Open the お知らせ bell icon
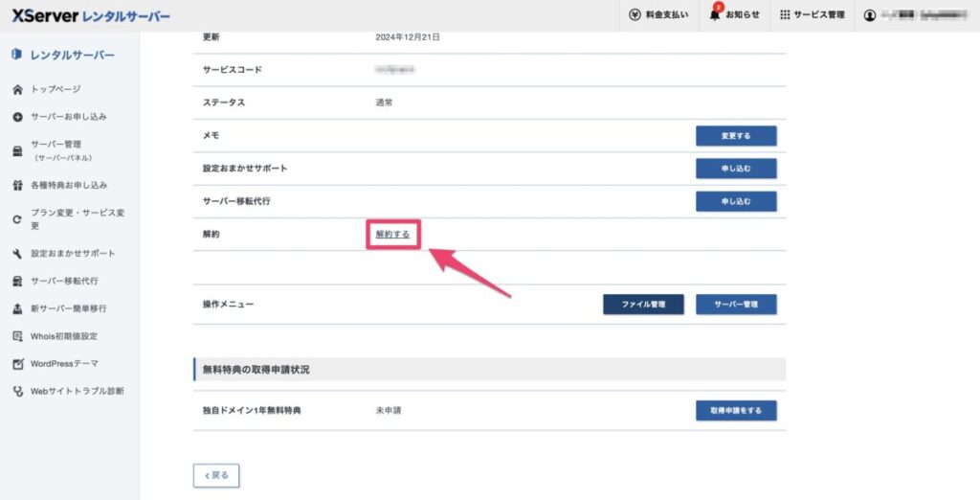Screen dimensions: 980x500 pos(714,15)
